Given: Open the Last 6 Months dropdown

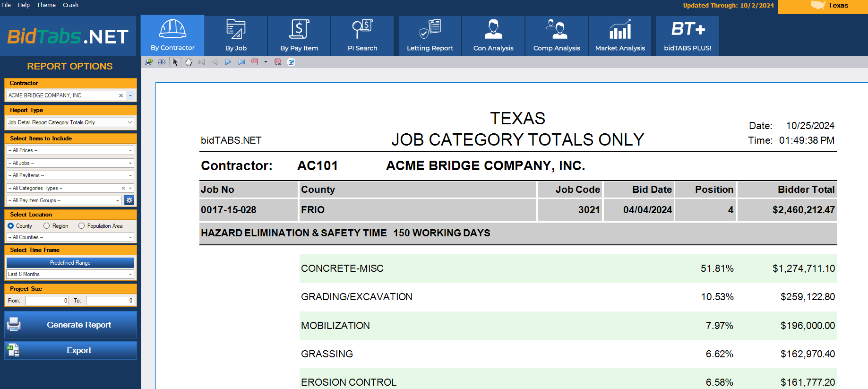Looking at the screenshot, I should (130, 274).
